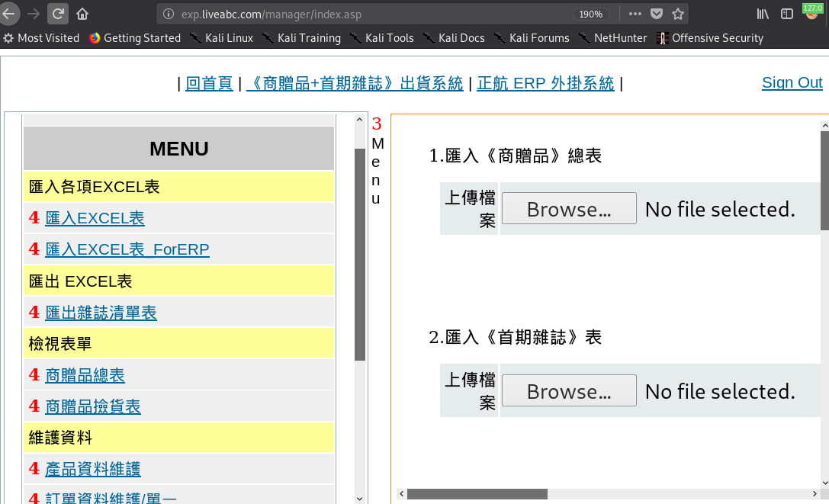Click the content horizontal scrollbar thumb
Image resolution: width=829 pixels, height=504 pixels.
pyautogui.click(x=477, y=494)
